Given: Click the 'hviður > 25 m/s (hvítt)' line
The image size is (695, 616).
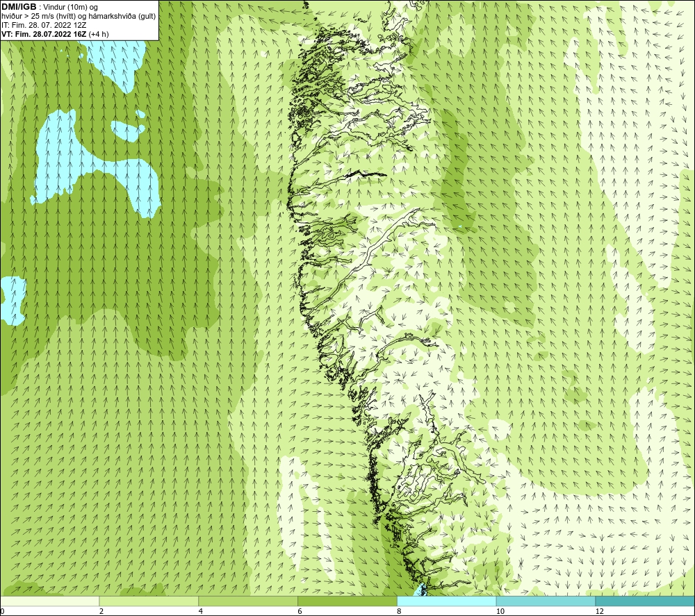Looking at the screenshot, I should [x=79, y=17].
